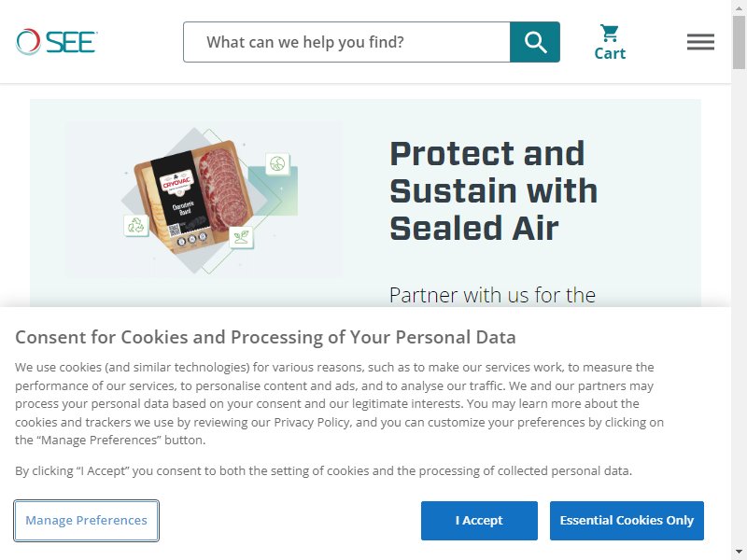The height and width of the screenshot is (560, 747).
Task: Click the scrollbar down arrow
Action: point(739,553)
